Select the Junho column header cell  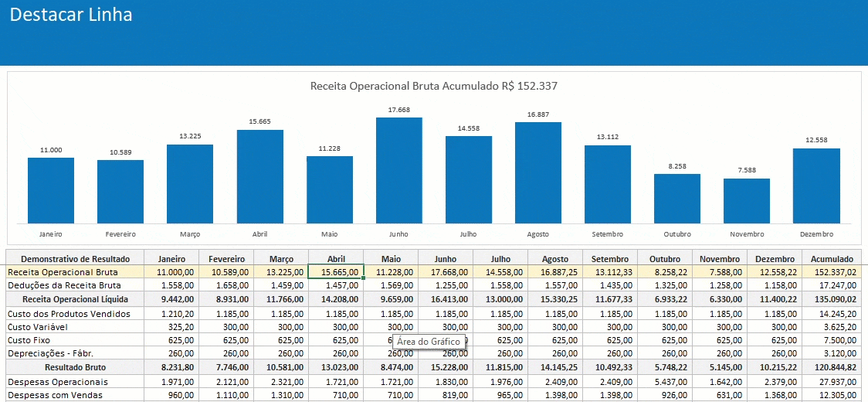(x=446, y=258)
